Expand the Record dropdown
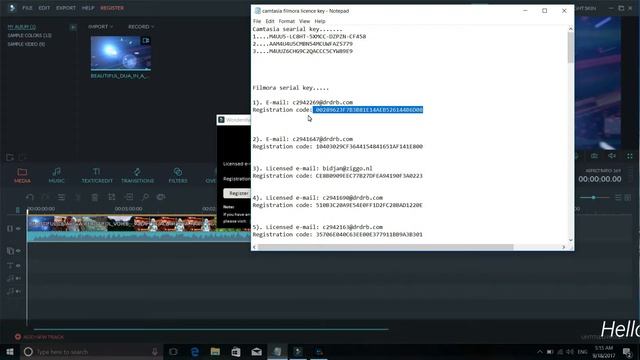The image size is (640, 360). pyautogui.click(x=141, y=27)
